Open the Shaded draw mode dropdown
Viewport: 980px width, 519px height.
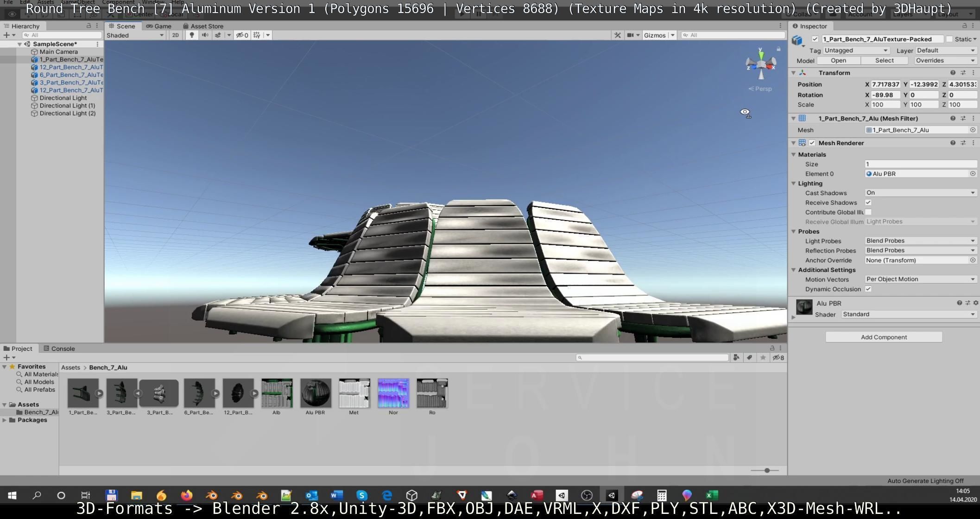[135, 35]
